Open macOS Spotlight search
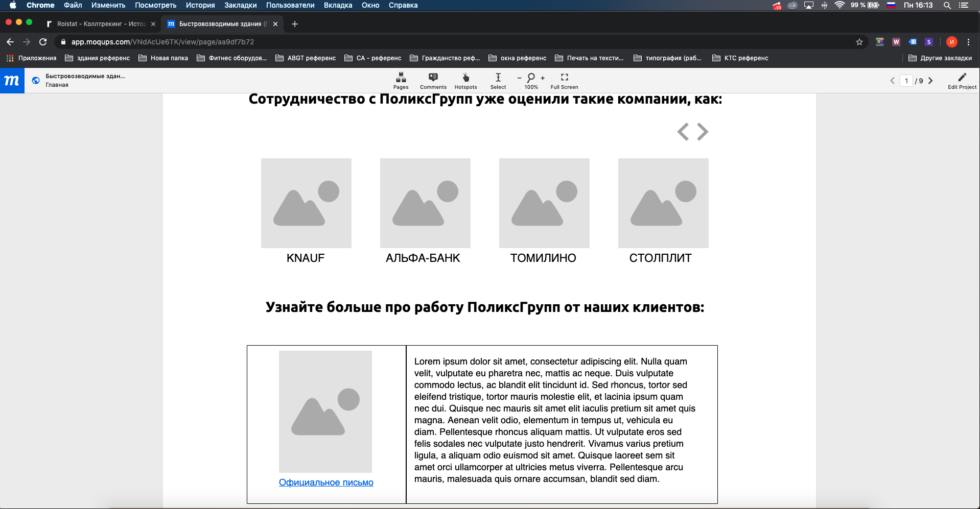980x509 pixels. (947, 5)
